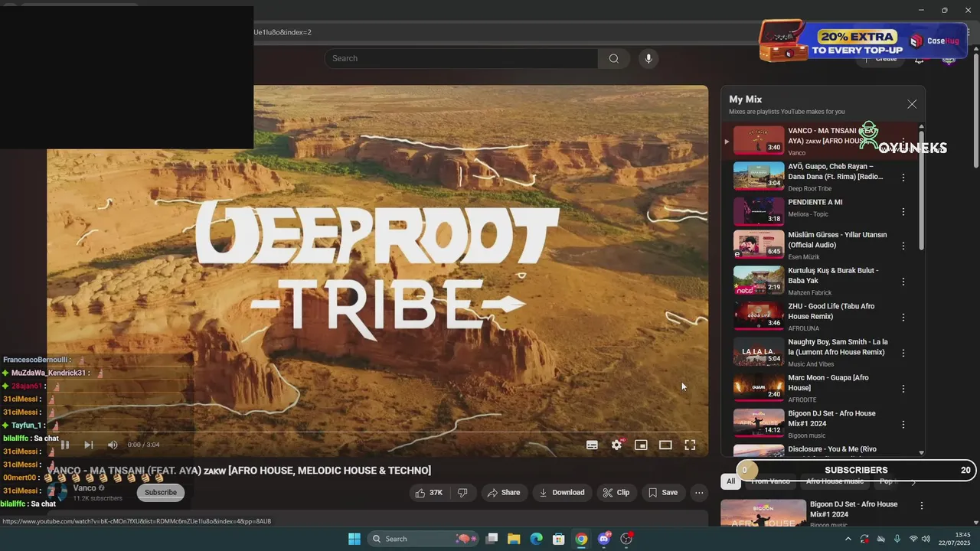Viewport: 980px width, 551px height.
Task: Skip to the next video in the player
Action: click(89, 445)
